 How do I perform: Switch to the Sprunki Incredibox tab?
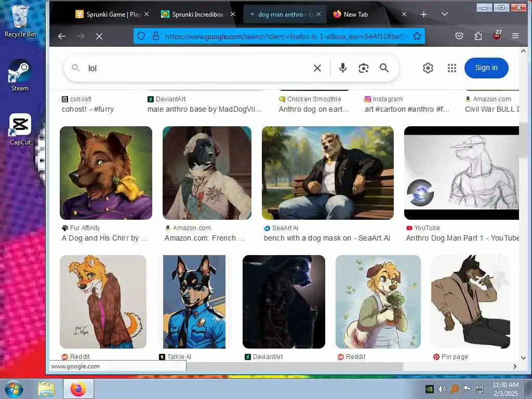198,14
